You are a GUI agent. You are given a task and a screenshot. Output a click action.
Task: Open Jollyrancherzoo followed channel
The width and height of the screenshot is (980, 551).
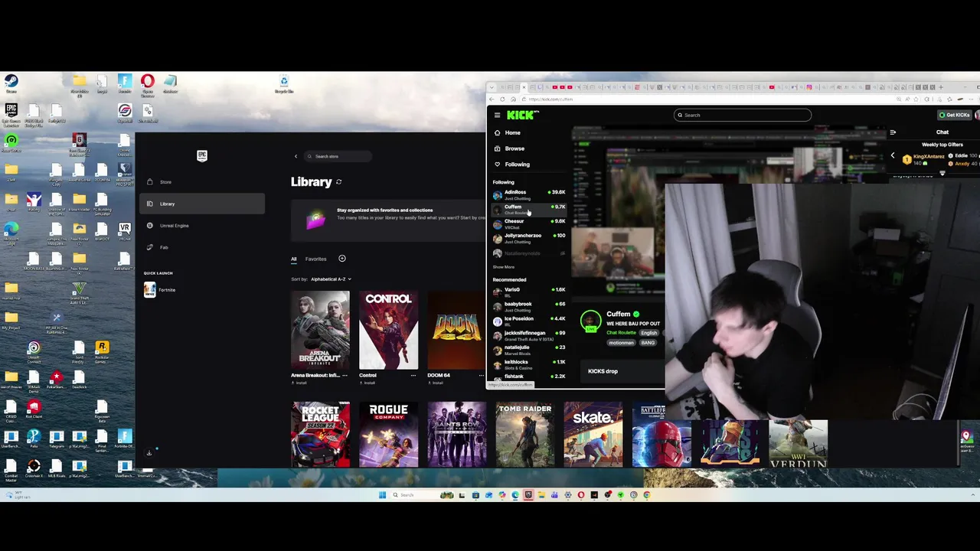tap(529, 238)
